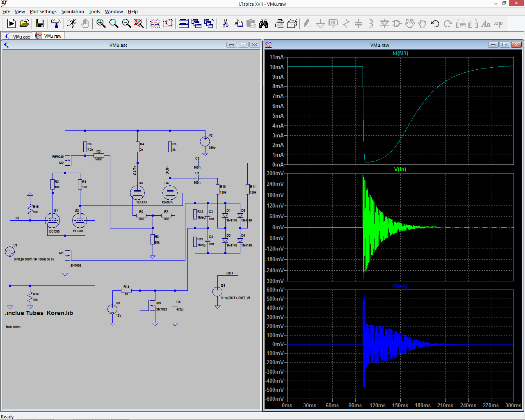Switch to the VMu.raw tab
Screen dimensions: 525x420
tap(48, 36)
